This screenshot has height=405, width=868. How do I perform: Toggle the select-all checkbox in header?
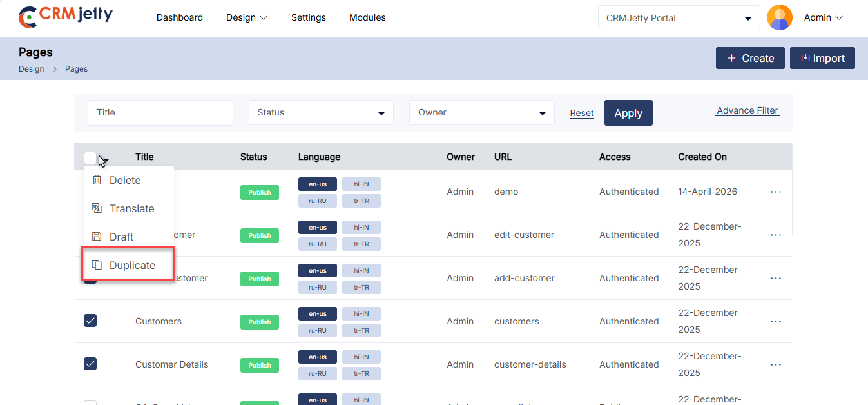(90, 157)
